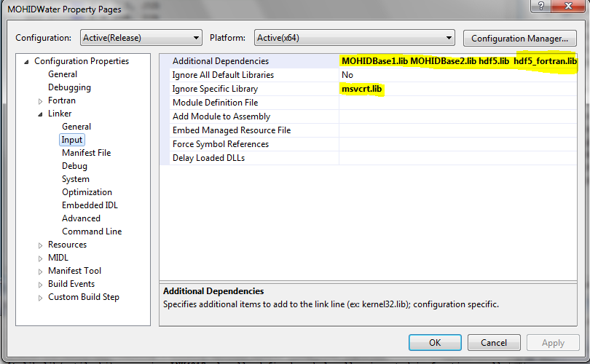
Task: Click the Configuration Manager button
Action: (x=519, y=38)
